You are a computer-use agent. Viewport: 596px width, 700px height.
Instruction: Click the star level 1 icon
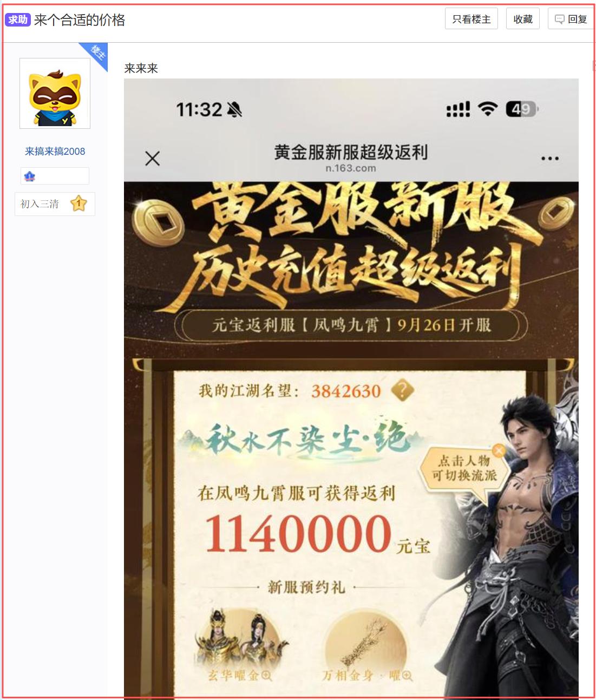(78, 204)
